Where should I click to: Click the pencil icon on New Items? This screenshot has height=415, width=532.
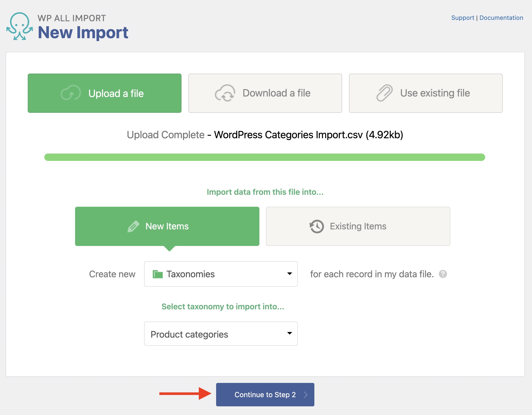click(133, 226)
